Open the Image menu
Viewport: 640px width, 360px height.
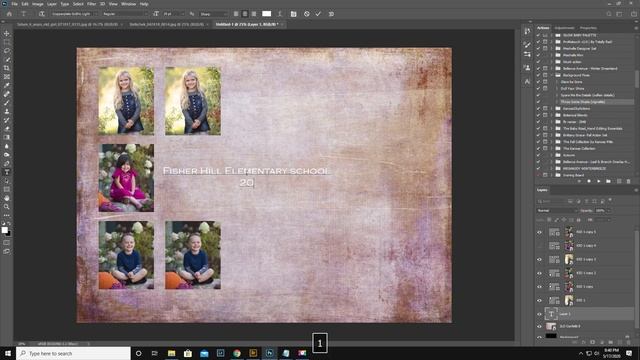(x=38, y=4)
